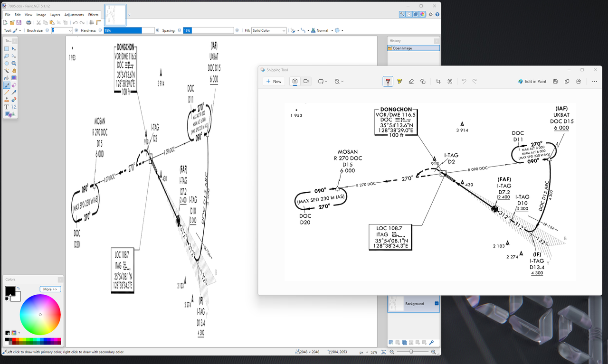The width and height of the screenshot is (608, 364).
Task: Select the Paint Bucket tool
Action: 7,78
